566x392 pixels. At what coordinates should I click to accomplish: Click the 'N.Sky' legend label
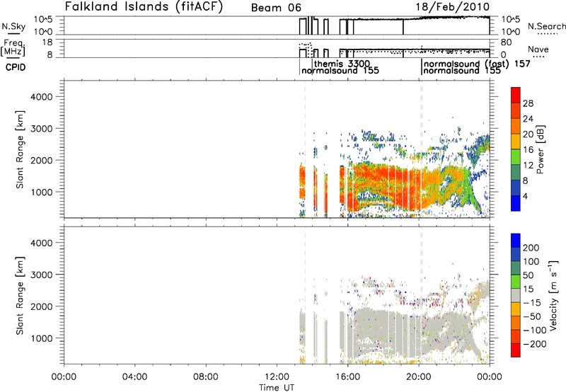[13, 26]
